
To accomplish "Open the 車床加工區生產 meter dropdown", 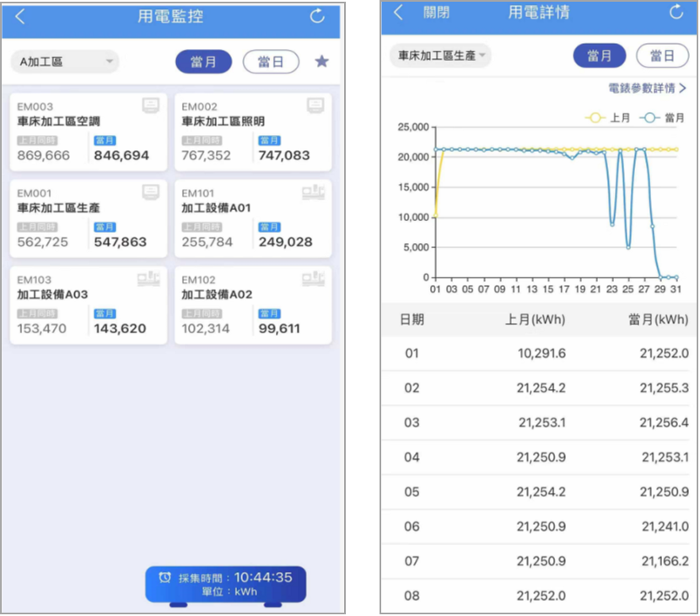I will [440, 56].
